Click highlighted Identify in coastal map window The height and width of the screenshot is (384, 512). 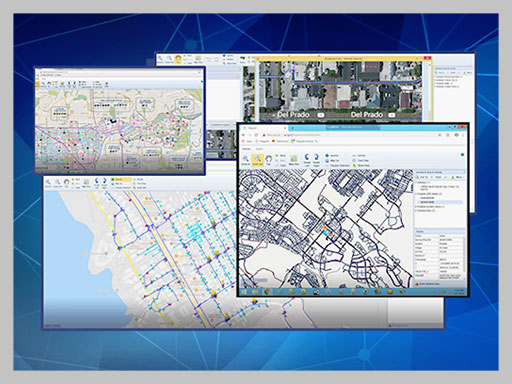pos(121,179)
